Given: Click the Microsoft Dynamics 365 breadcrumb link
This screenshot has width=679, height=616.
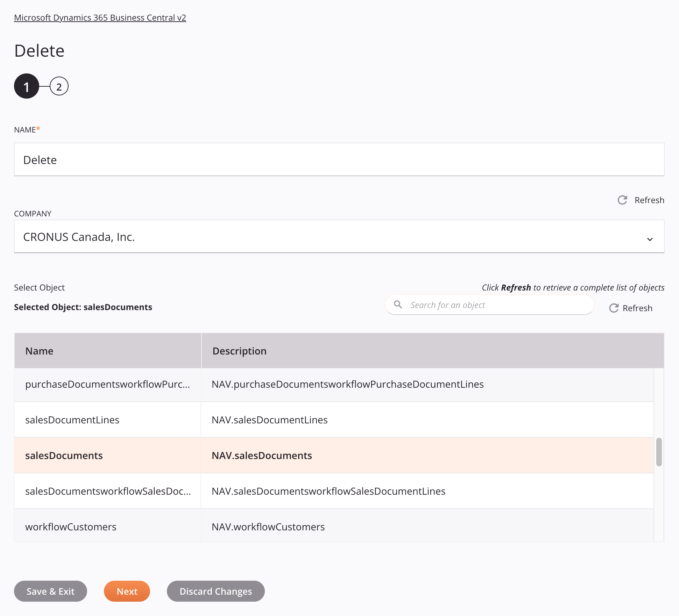Looking at the screenshot, I should [100, 18].
